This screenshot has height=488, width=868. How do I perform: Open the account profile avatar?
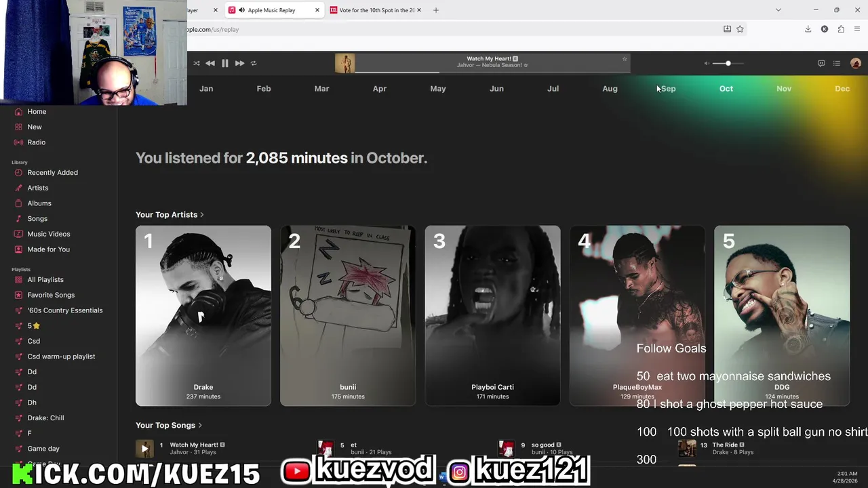pyautogui.click(x=856, y=63)
